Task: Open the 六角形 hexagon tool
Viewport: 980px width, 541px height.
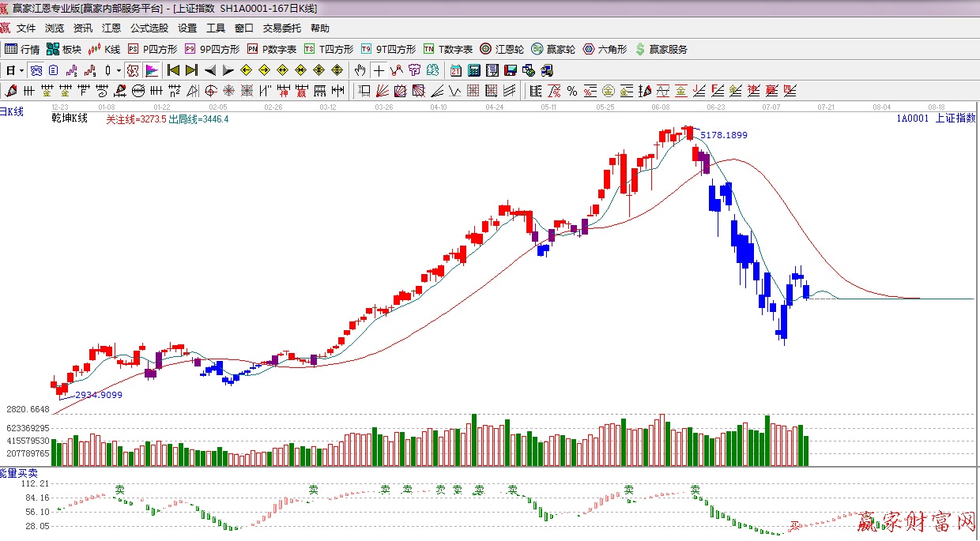Action: (605, 49)
